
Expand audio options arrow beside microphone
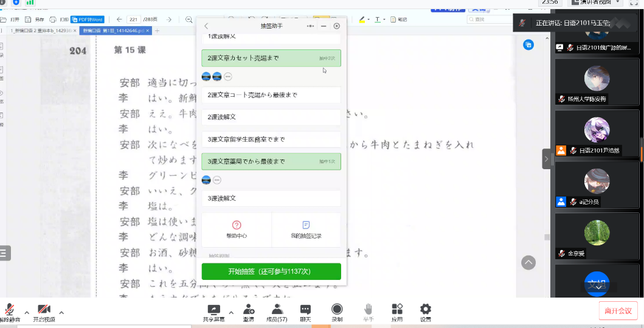pyautogui.click(x=27, y=312)
